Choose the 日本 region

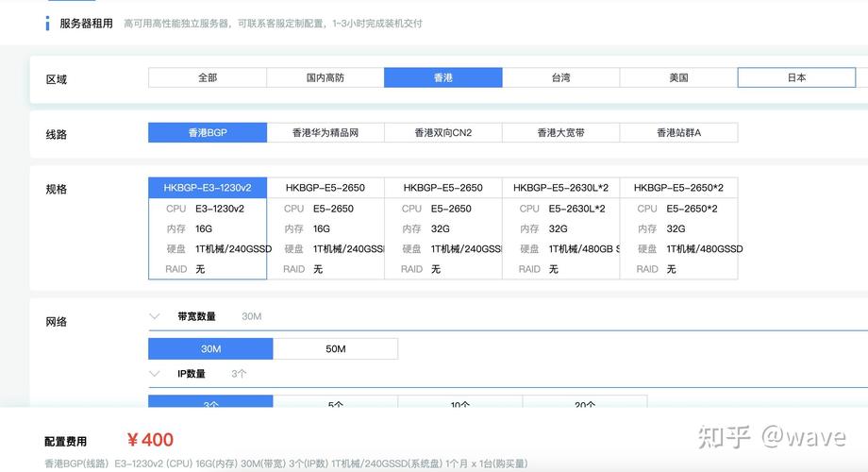pos(796,77)
